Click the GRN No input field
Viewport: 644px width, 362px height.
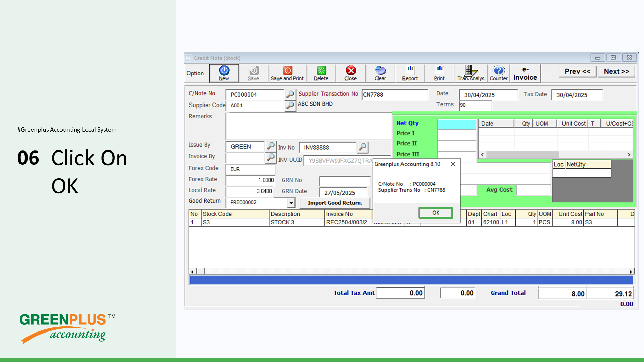(x=345, y=182)
